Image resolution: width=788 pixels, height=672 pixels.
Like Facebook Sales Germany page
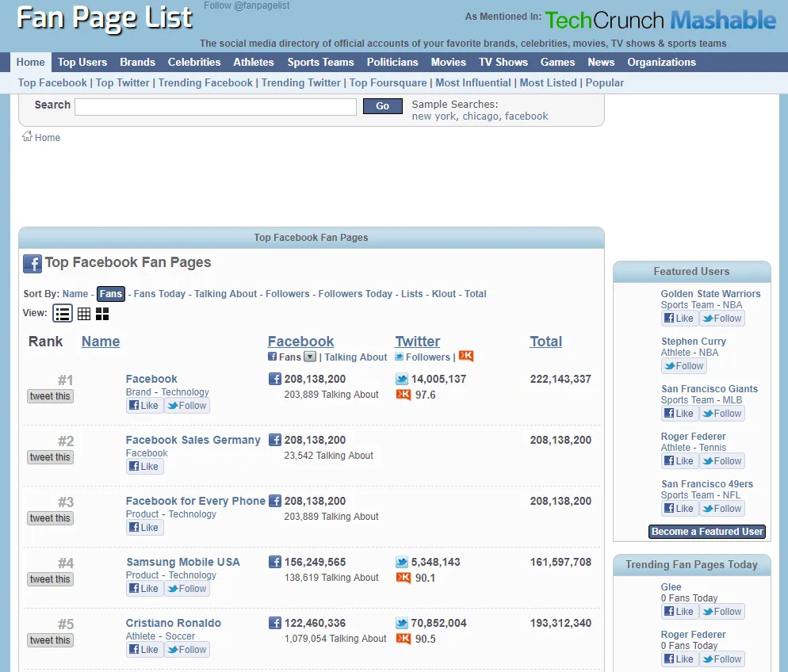[x=144, y=467]
